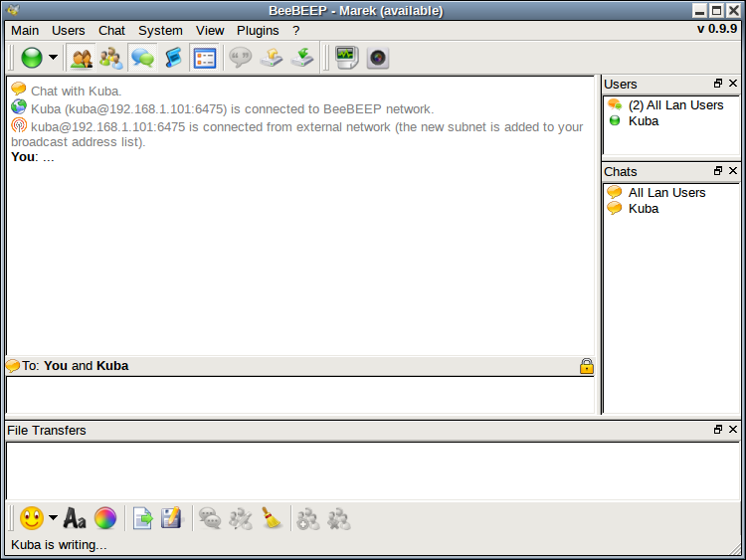Viewport: 746px width, 560px height.
Task: Select Kuba in the Users panel
Action: point(670,120)
